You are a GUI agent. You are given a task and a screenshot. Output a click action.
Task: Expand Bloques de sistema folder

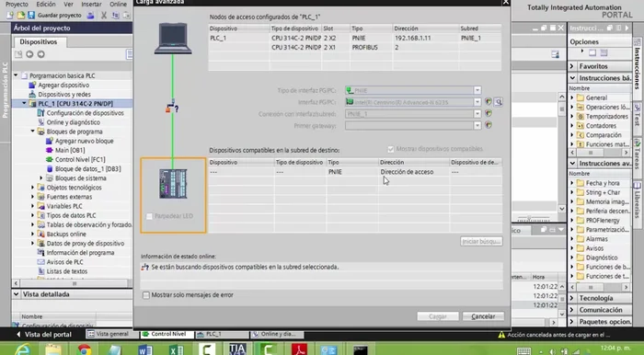[x=41, y=178]
